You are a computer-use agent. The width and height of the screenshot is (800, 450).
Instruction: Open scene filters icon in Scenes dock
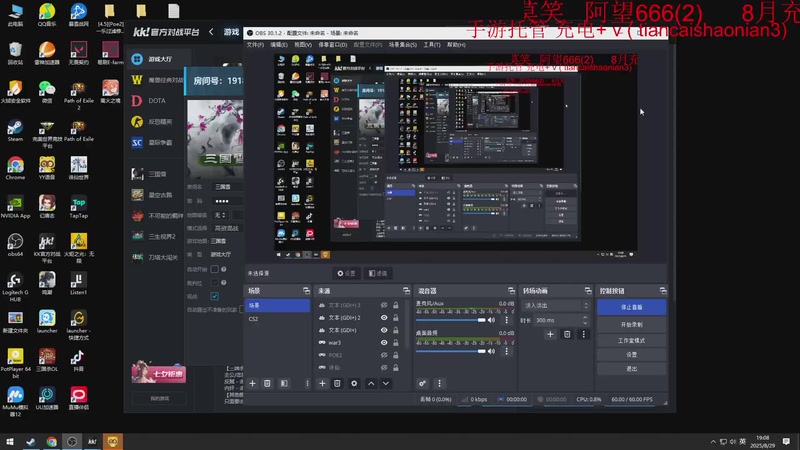click(284, 383)
